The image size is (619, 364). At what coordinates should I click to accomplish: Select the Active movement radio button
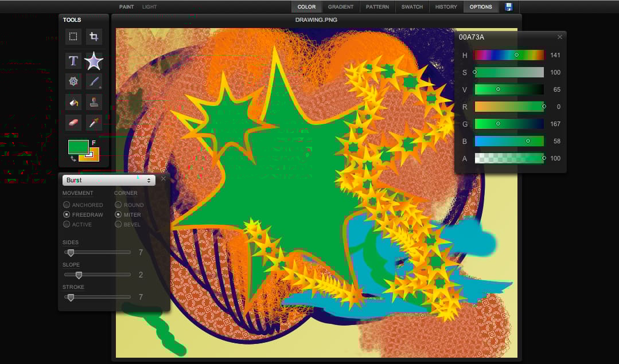tap(67, 224)
